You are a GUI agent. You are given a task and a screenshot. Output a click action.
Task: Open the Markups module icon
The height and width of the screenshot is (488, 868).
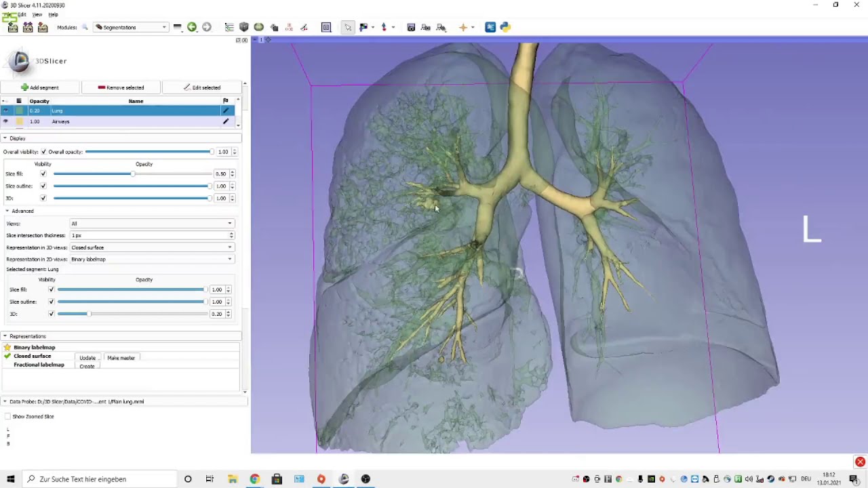point(289,27)
